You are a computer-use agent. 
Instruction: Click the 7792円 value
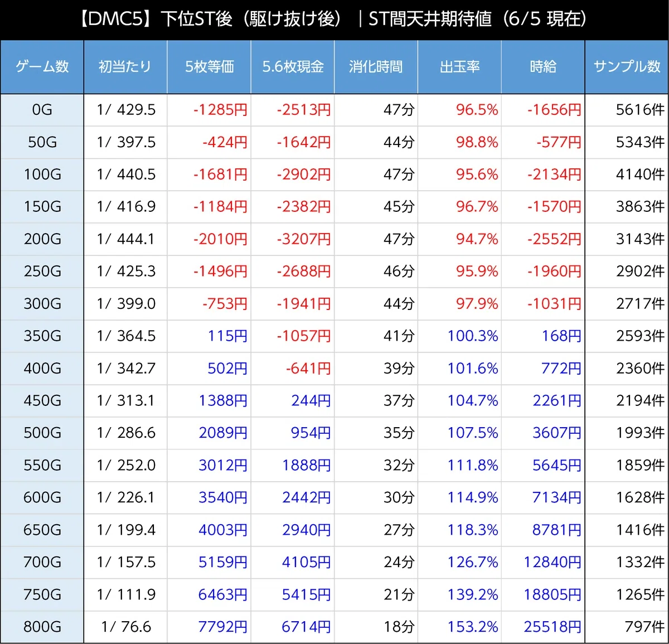(223, 627)
